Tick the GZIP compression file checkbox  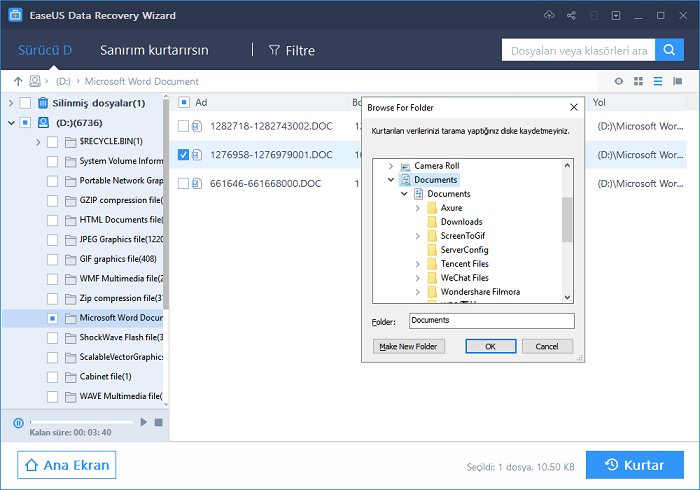[54, 200]
